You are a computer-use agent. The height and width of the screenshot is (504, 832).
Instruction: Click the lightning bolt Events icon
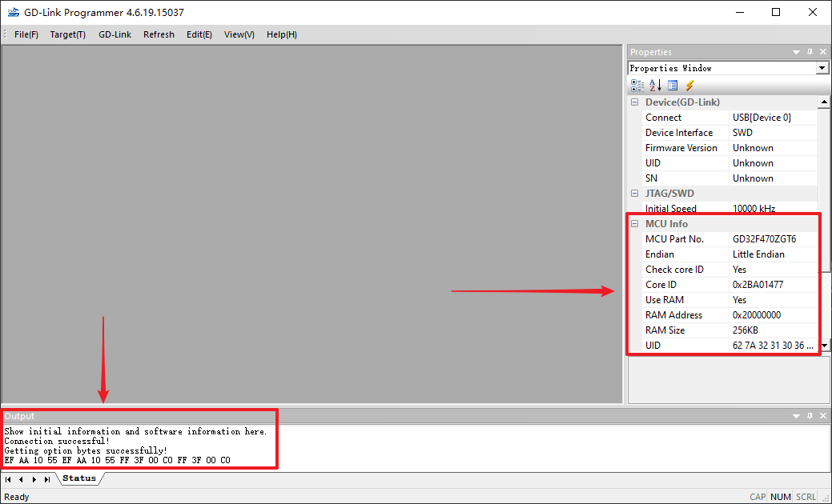[689, 86]
